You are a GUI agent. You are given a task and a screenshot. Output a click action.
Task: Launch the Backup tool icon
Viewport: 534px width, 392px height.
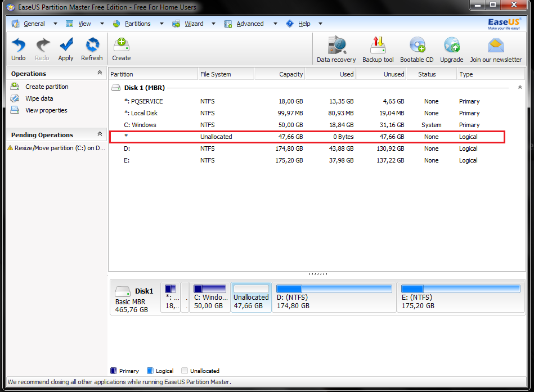[378, 49]
